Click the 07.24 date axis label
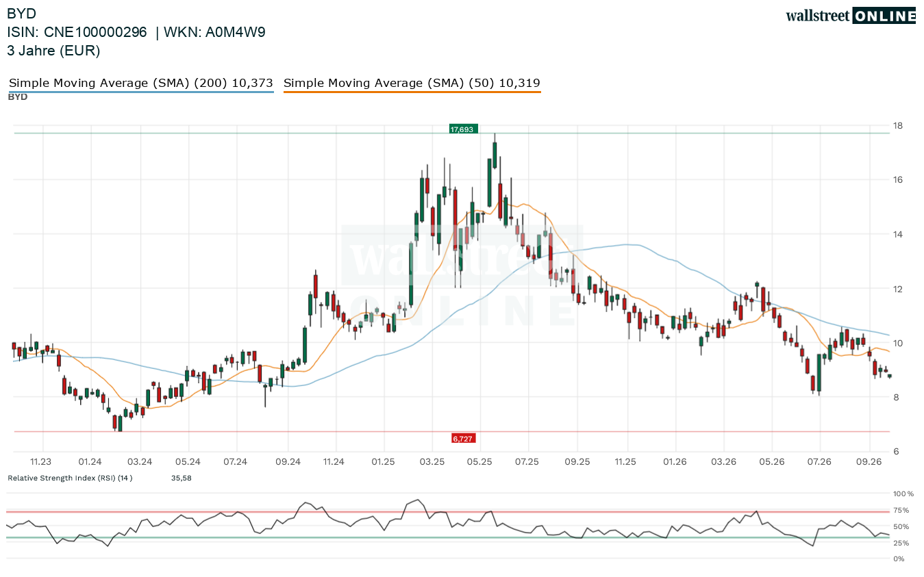The image size is (924, 577). (x=236, y=462)
